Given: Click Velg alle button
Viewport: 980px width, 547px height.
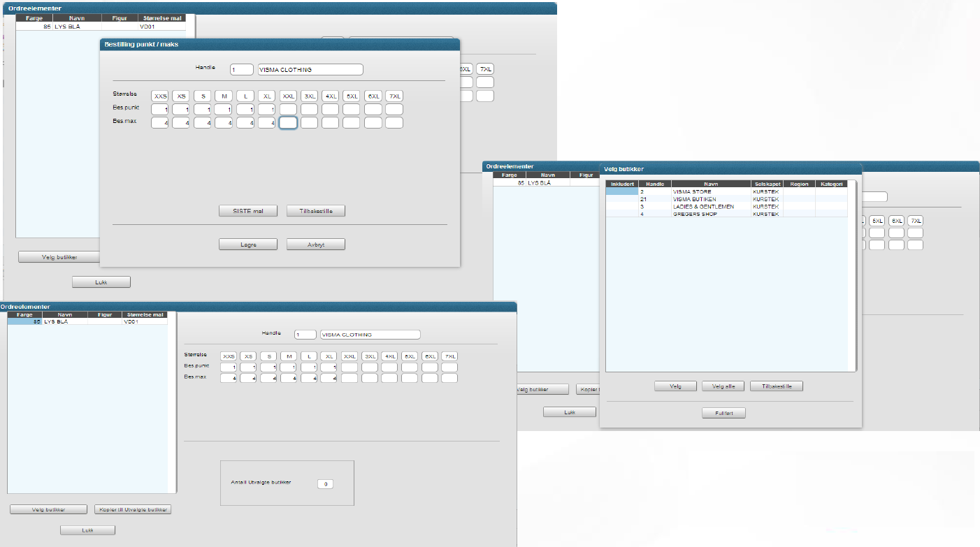Looking at the screenshot, I should (723, 386).
